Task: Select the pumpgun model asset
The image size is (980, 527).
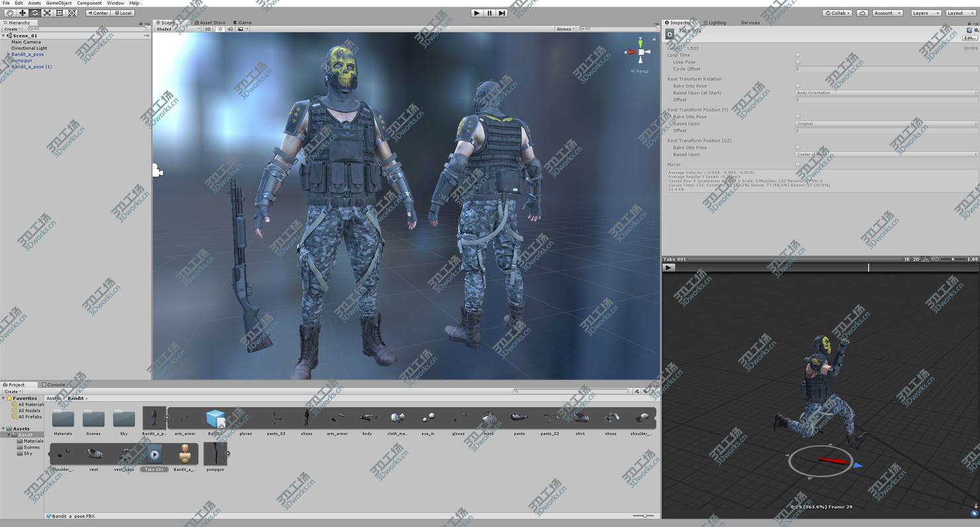Action: point(215,457)
